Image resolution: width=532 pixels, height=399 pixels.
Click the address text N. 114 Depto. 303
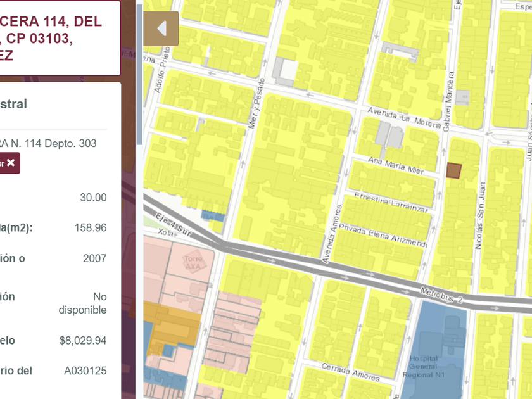[54, 143]
